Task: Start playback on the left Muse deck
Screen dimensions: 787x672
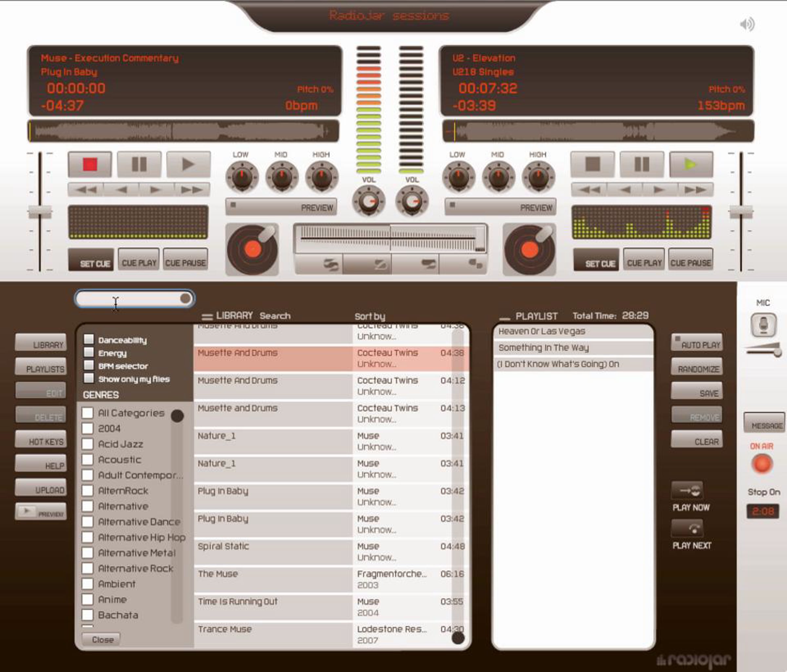Action: click(x=189, y=164)
